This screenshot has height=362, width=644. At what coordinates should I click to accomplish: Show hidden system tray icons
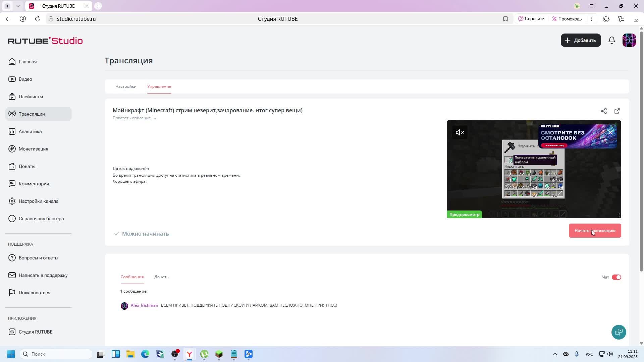coord(555,354)
